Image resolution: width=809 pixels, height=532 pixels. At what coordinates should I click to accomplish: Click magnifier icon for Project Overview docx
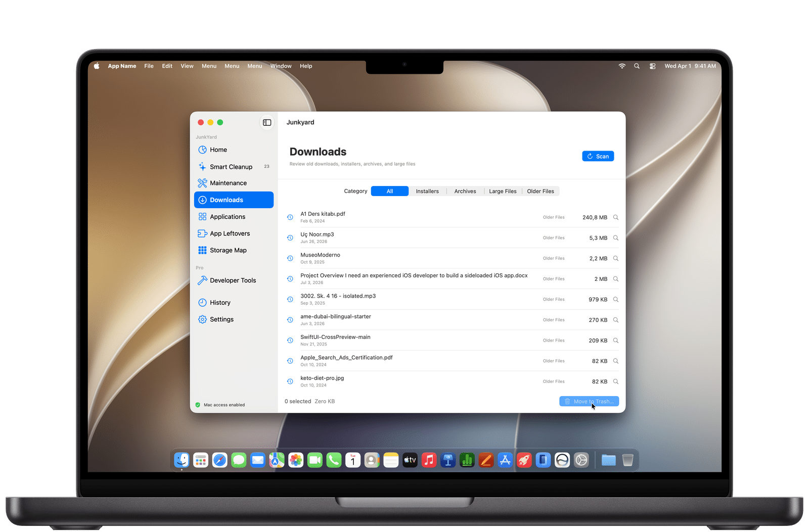click(x=616, y=279)
